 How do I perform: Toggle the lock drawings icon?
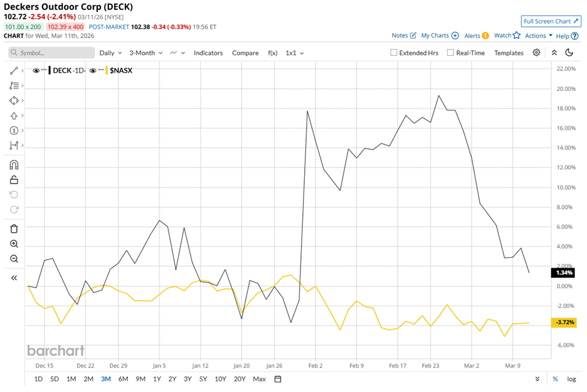click(x=14, y=180)
